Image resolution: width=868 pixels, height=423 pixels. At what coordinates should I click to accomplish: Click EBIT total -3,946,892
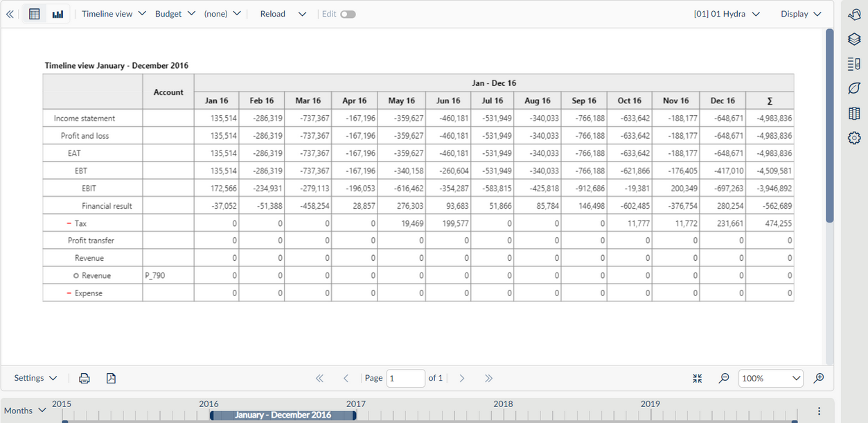tap(774, 188)
